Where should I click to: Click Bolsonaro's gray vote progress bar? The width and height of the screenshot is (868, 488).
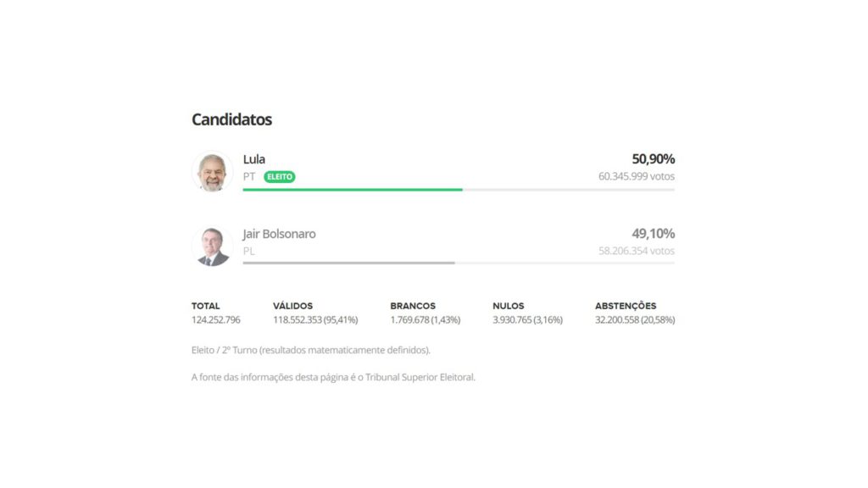(348, 263)
